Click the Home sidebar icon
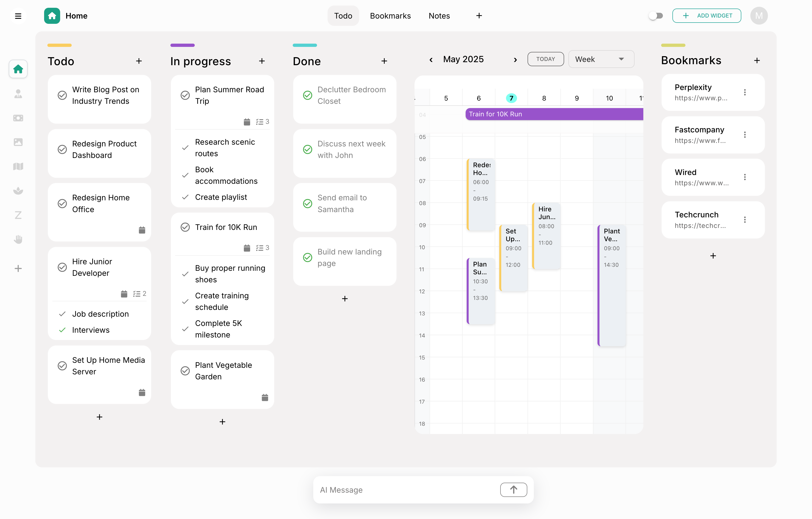The width and height of the screenshot is (812, 519). tap(18, 69)
